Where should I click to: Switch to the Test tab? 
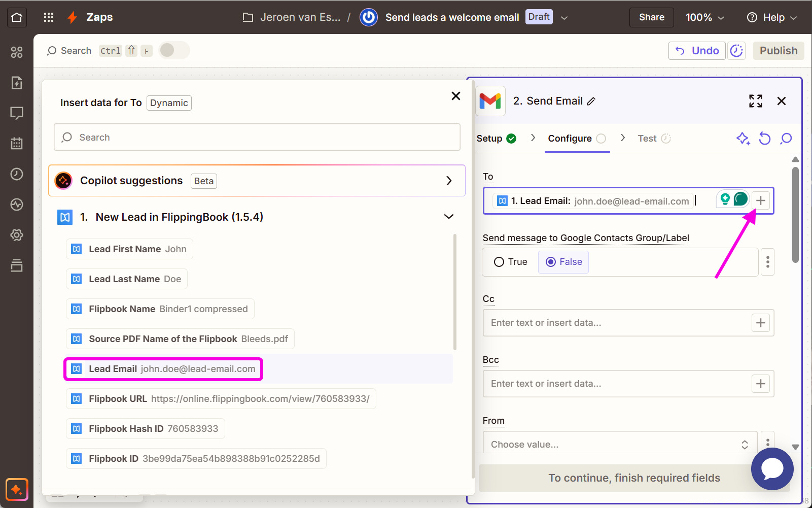(x=654, y=139)
